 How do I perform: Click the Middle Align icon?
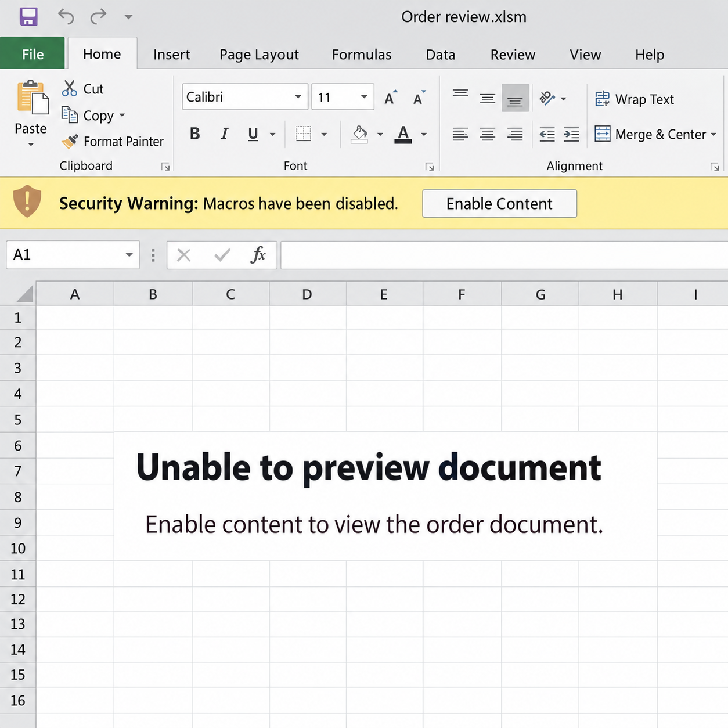tap(488, 98)
